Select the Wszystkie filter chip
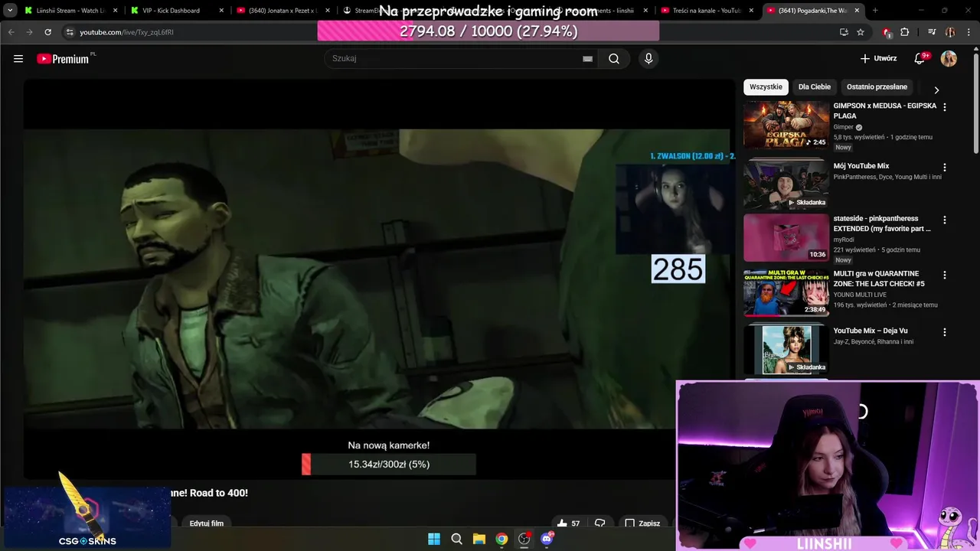The image size is (980, 551). click(x=766, y=87)
